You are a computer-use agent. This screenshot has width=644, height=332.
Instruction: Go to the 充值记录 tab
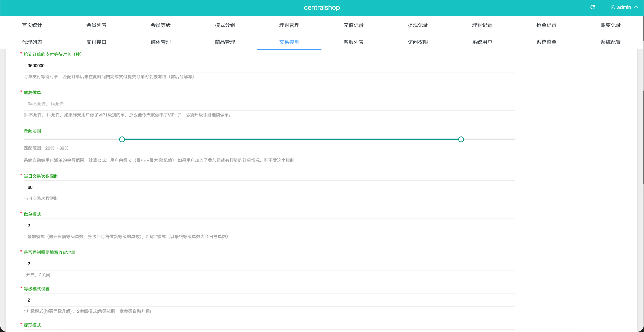click(x=353, y=25)
